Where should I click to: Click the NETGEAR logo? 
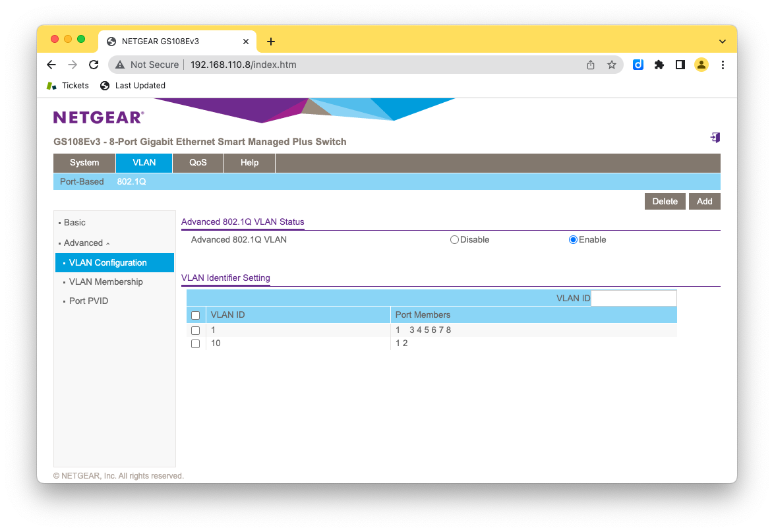[x=99, y=117]
